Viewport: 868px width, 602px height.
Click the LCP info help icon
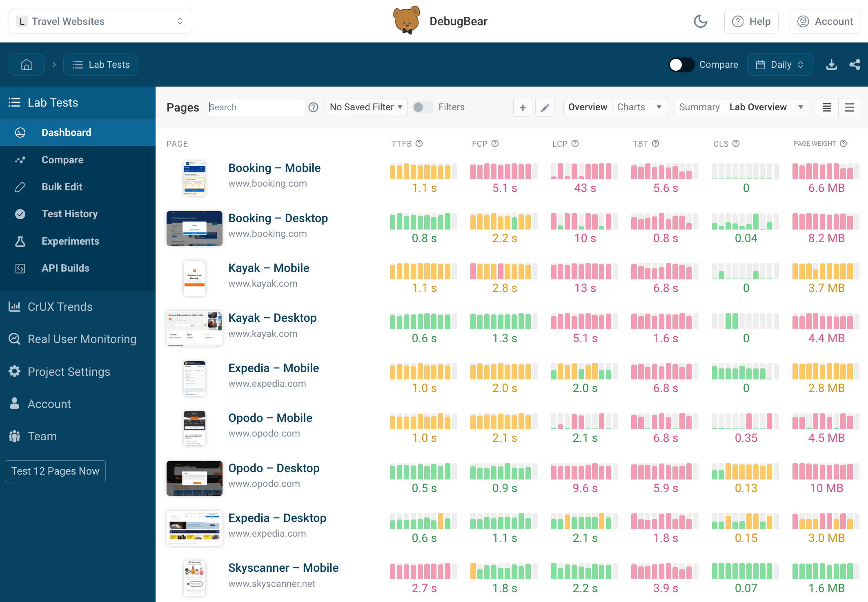point(575,143)
